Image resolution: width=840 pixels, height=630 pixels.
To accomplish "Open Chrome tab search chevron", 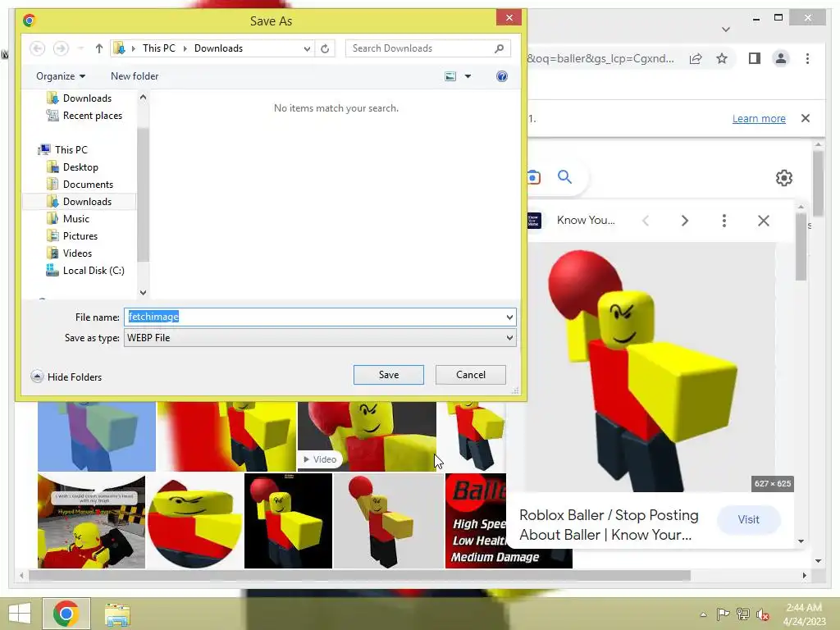I will click(x=725, y=29).
